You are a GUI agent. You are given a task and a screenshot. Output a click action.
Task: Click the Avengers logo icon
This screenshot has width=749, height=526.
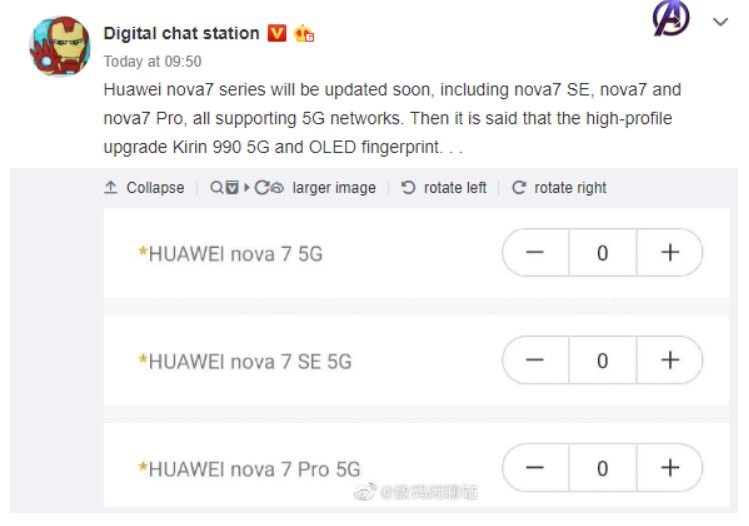pyautogui.click(x=670, y=20)
